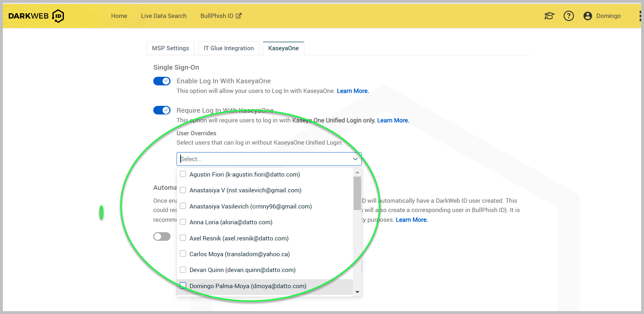Click the scrollbar down arrow in user list
644x314 pixels.
[357, 292]
